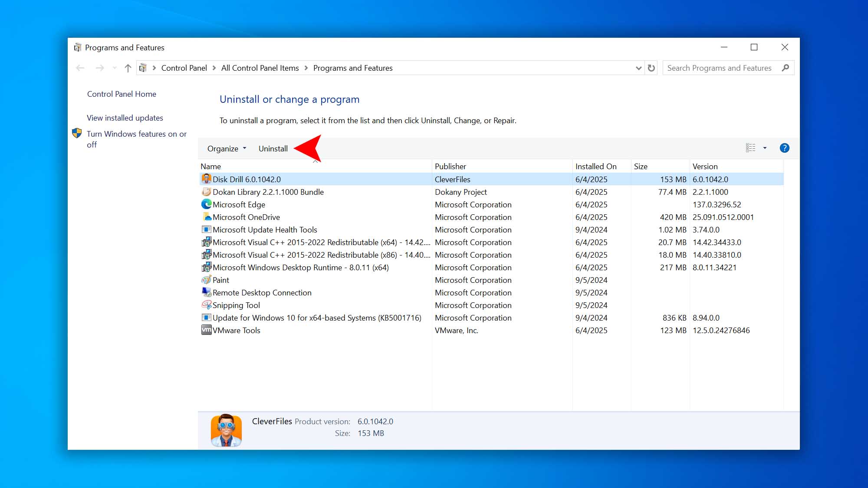The image size is (868, 488).
Task: Select the Disk Drill 6.0.1042.0 row name
Action: coord(247,179)
